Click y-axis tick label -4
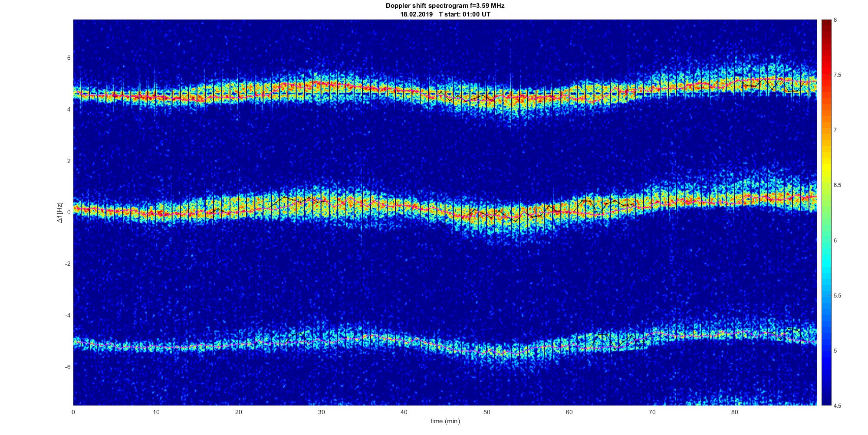Image resolution: width=868 pixels, height=435 pixels. [68, 315]
